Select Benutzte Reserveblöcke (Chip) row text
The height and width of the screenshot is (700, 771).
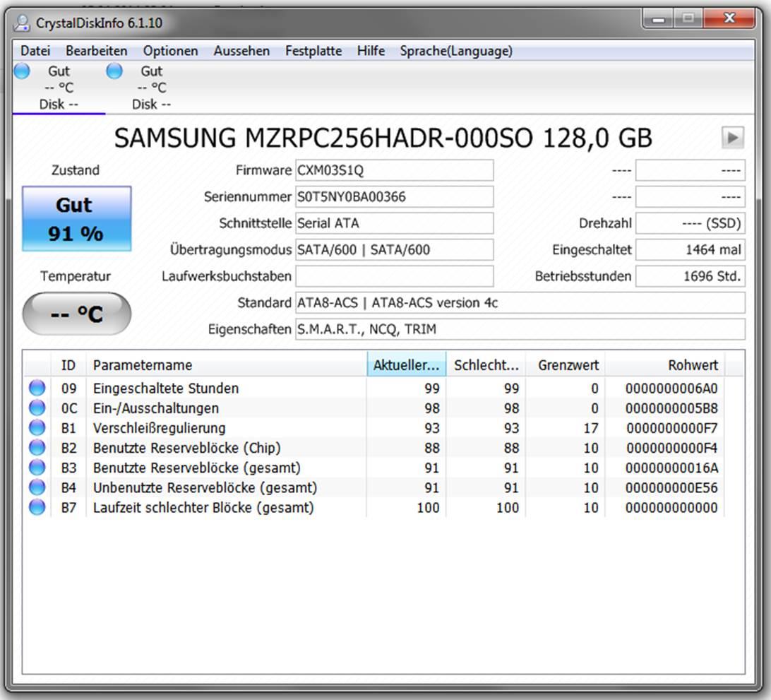187,448
